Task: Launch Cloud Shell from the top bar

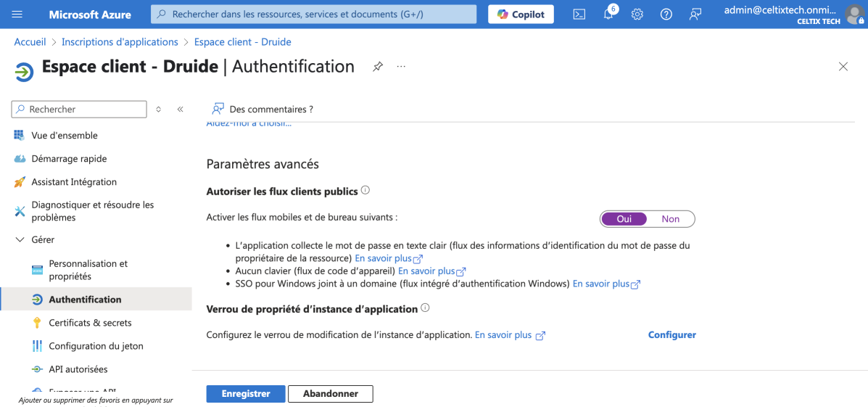Action: click(579, 15)
